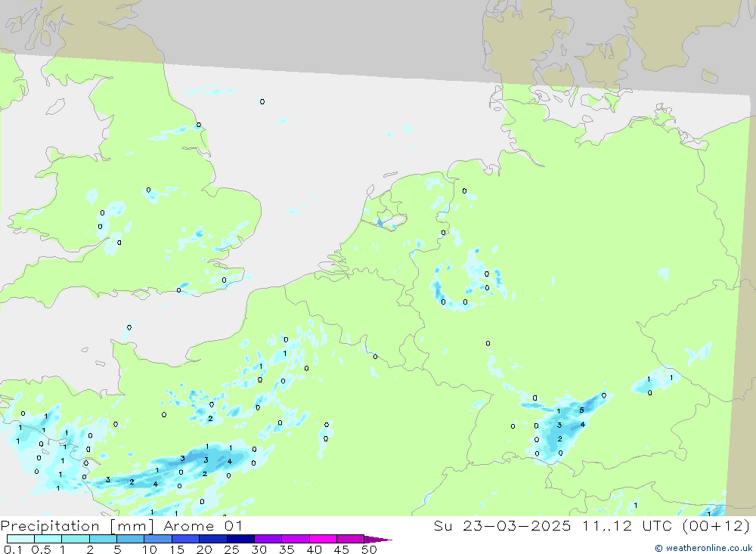This screenshot has height=554, width=756.
Task: Click the '20' legend scale label
Action: pos(204,549)
